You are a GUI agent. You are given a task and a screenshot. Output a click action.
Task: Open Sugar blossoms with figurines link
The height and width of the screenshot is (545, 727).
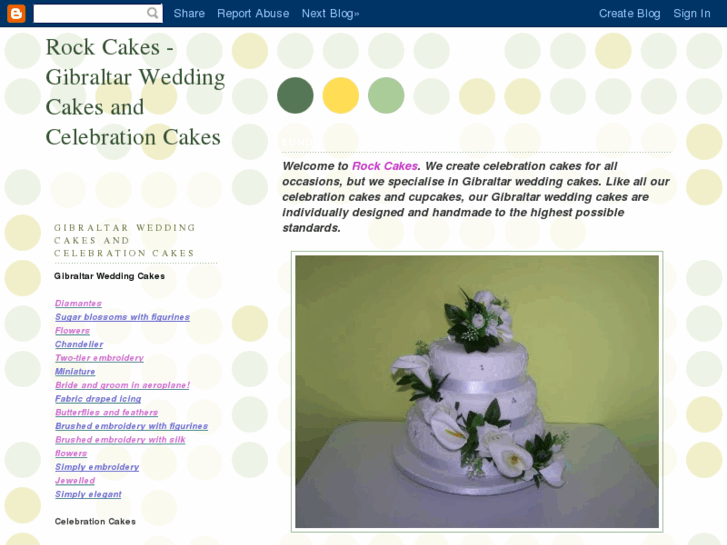(x=122, y=317)
